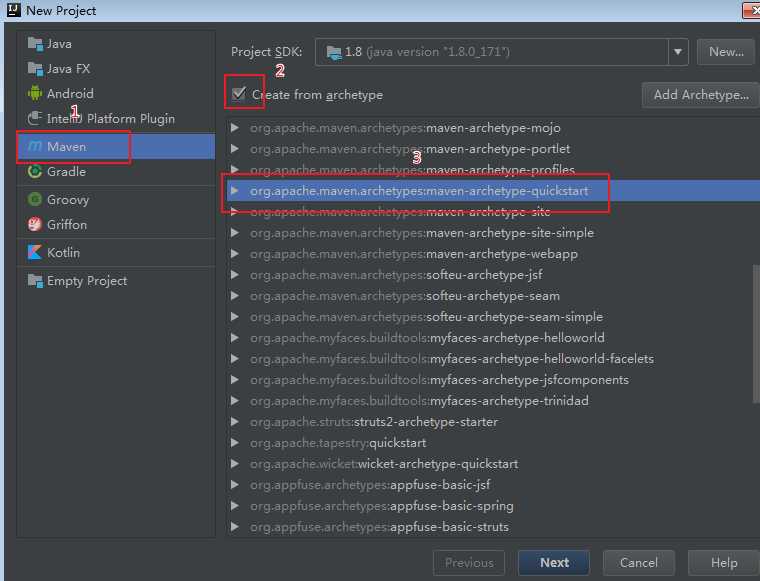This screenshot has width=760, height=581.
Task: Select Java project type
Action: pos(116,44)
